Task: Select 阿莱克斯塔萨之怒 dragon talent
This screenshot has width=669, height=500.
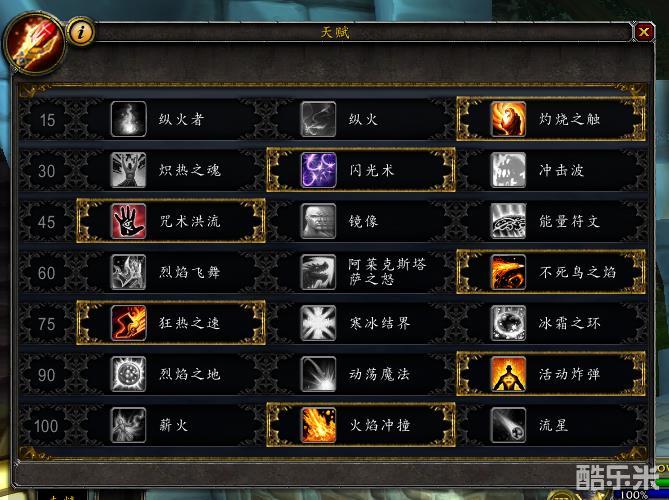Action: (361, 272)
